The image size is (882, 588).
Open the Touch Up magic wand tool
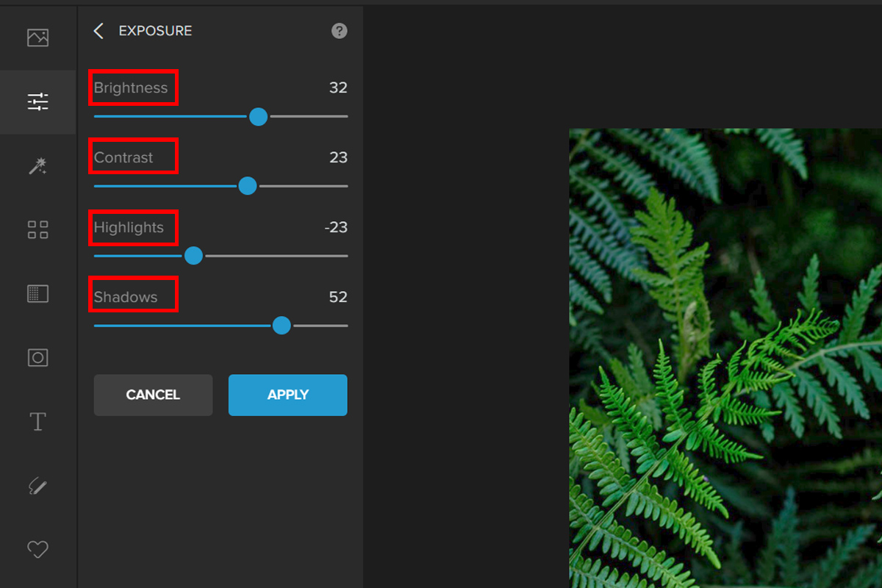pyautogui.click(x=37, y=165)
